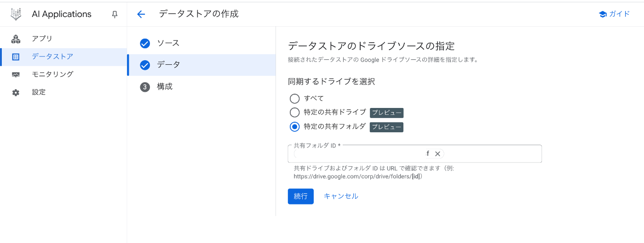This screenshot has width=644, height=243.
Task: Open 設定 in the left navigation
Action: click(x=39, y=92)
